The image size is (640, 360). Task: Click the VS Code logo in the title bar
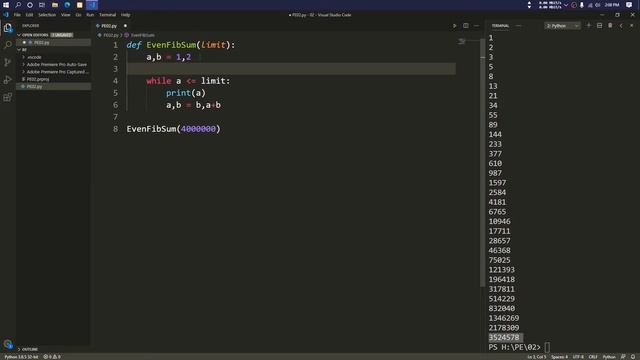pyautogui.click(x=6, y=15)
